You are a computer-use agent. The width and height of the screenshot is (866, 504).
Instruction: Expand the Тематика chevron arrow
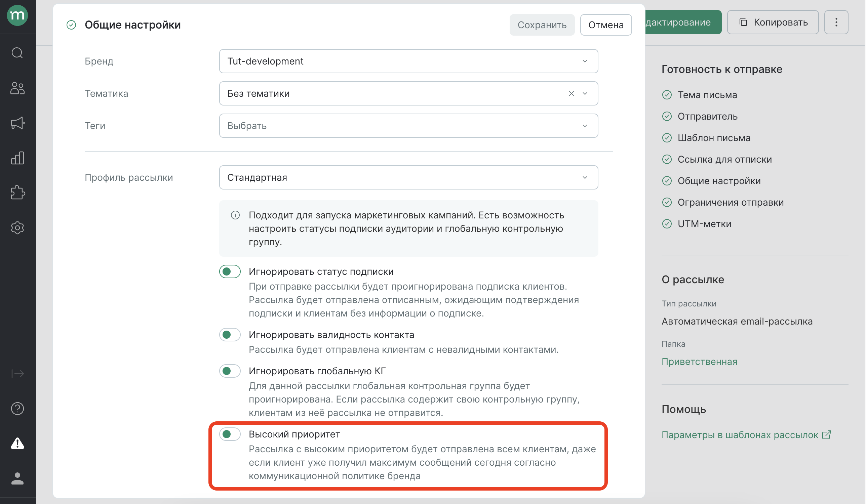[x=586, y=93]
